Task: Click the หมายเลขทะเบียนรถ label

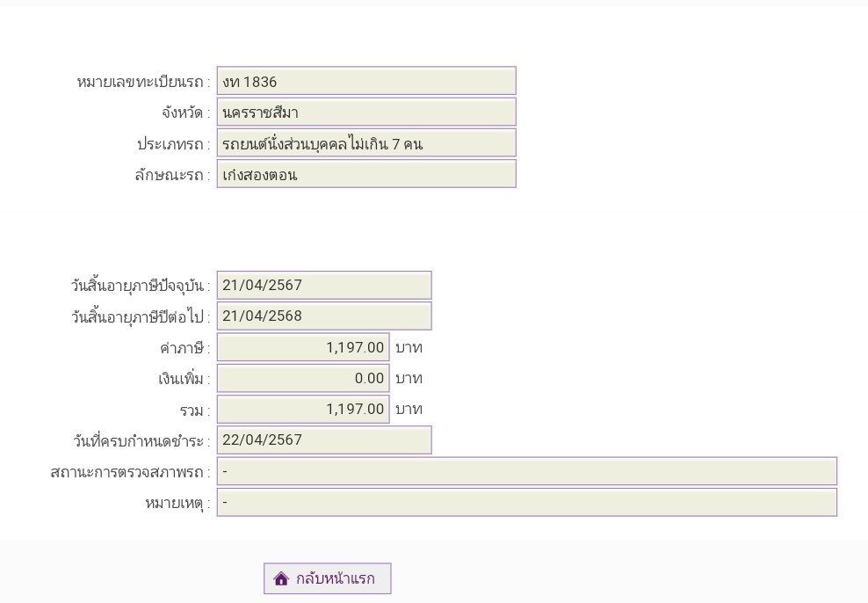Action: click(x=143, y=83)
